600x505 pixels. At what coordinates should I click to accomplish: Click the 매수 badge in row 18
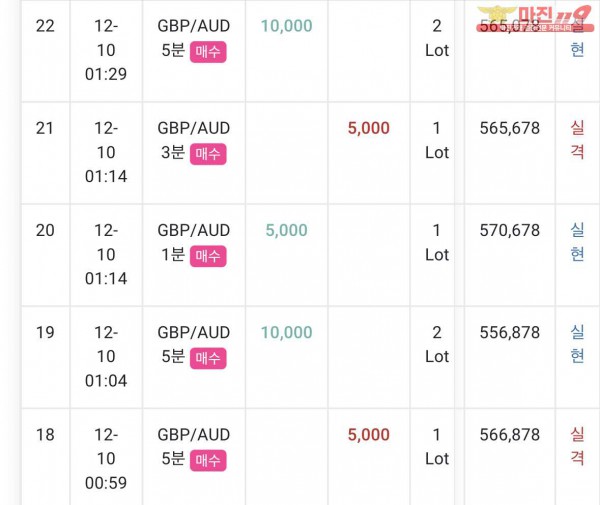pyautogui.click(x=208, y=461)
